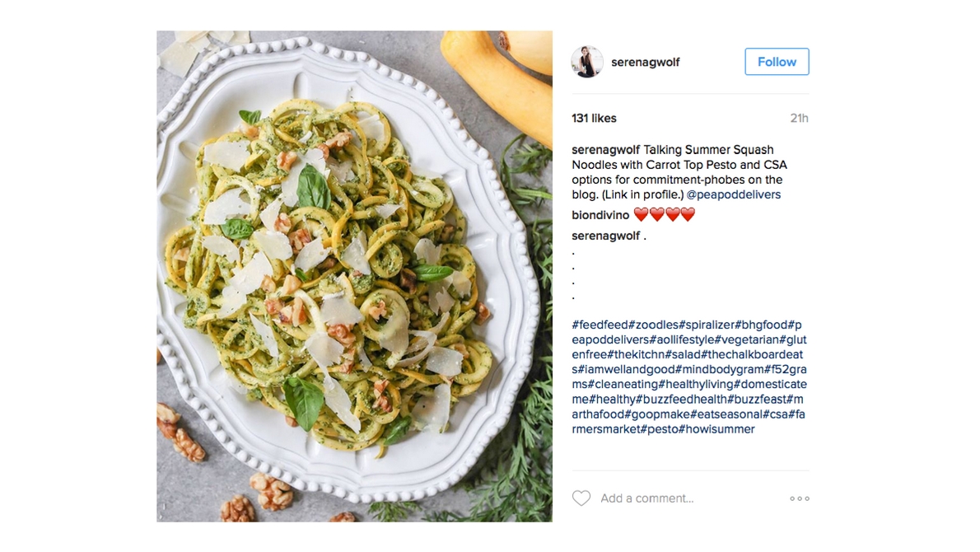
Task: Open the #howisummer hashtag
Action: coord(716,429)
